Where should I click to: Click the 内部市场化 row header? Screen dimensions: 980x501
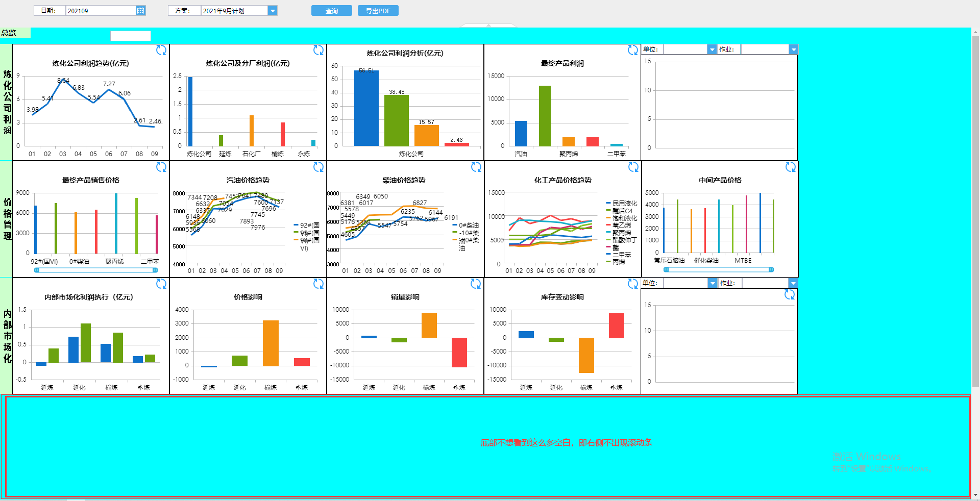click(7, 336)
